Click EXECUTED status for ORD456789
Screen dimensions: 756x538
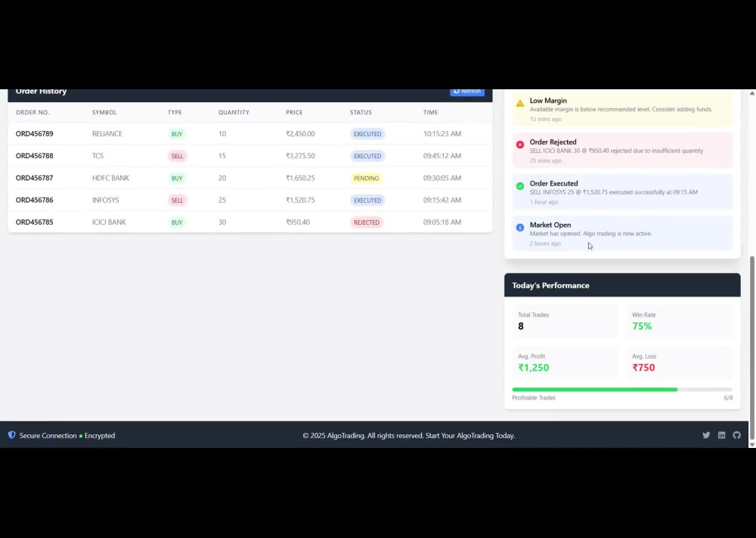coord(367,134)
